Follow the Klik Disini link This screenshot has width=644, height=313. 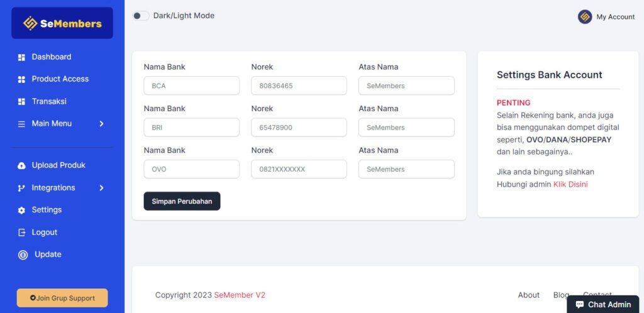(570, 184)
